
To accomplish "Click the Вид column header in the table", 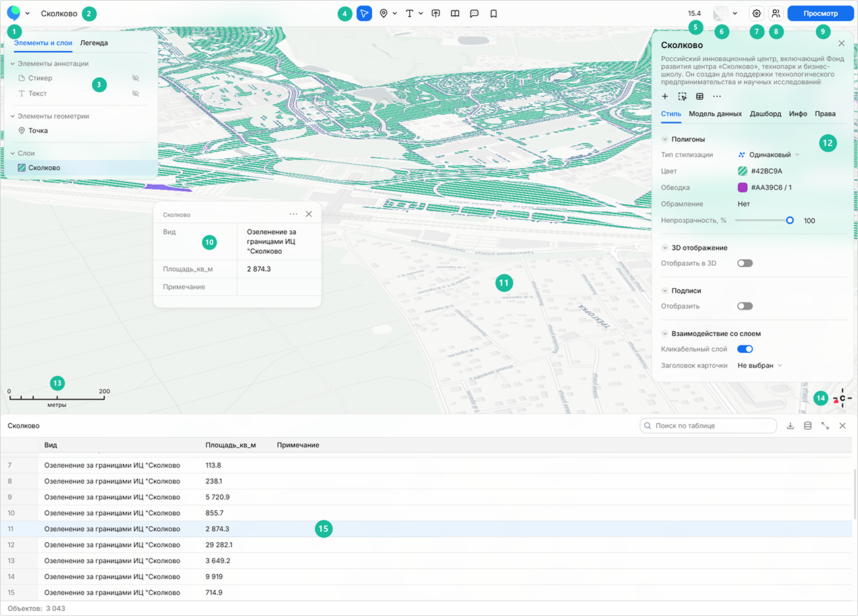I will [51, 445].
